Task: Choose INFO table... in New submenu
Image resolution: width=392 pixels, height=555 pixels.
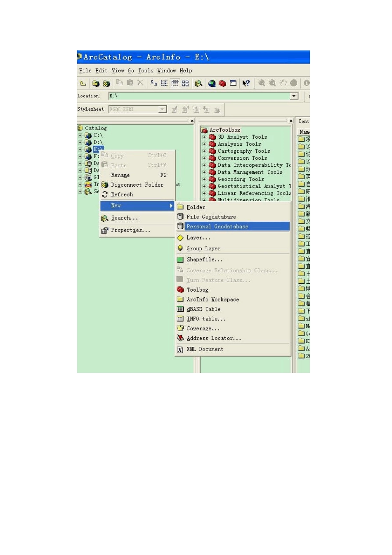Action: click(233, 319)
